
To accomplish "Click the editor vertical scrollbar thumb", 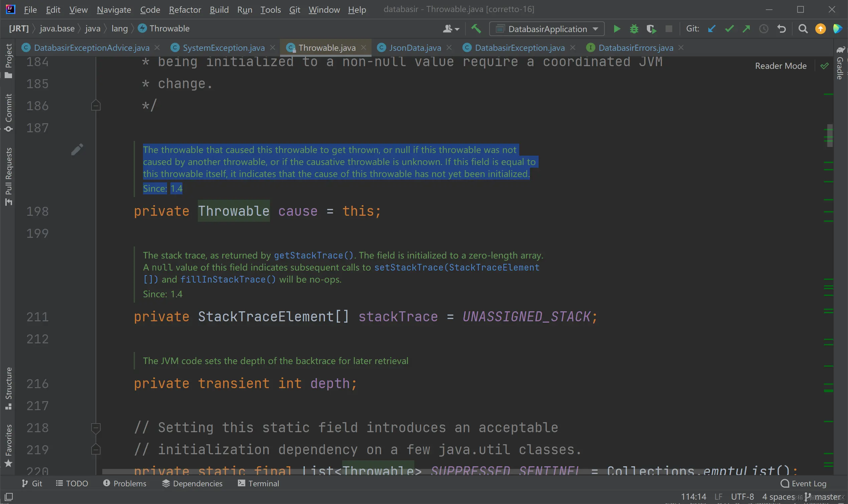I will tap(830, 136).
